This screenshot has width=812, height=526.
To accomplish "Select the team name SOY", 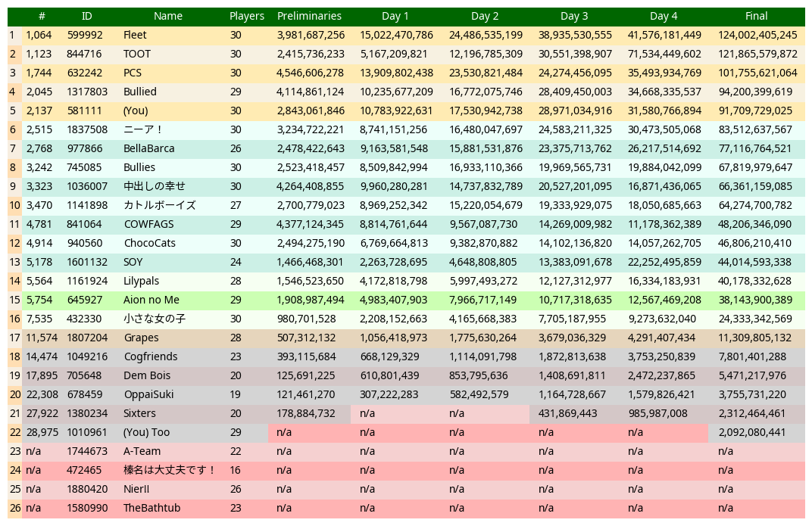I will coord(133,262).
